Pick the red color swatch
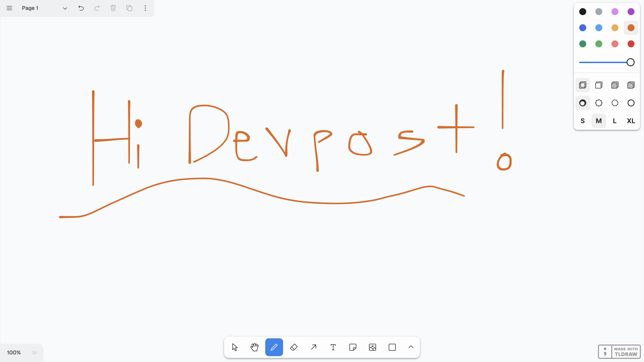 (631, 44)
